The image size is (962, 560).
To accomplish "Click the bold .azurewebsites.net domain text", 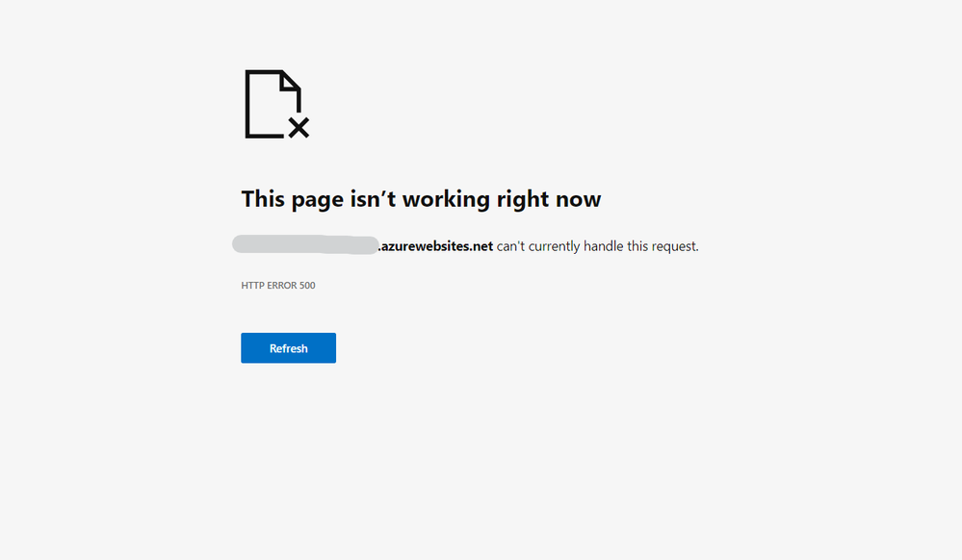I will [x=435, y=246].
